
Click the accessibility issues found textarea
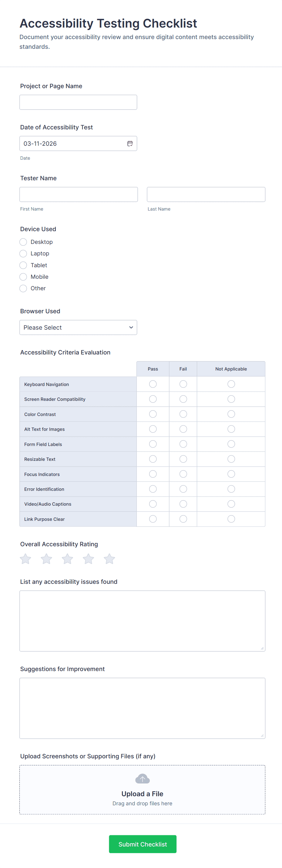pos(142,621)
